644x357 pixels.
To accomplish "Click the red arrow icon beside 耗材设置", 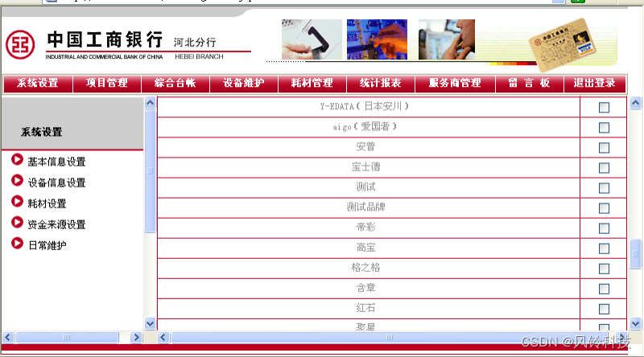I will [x=17, y=201].
